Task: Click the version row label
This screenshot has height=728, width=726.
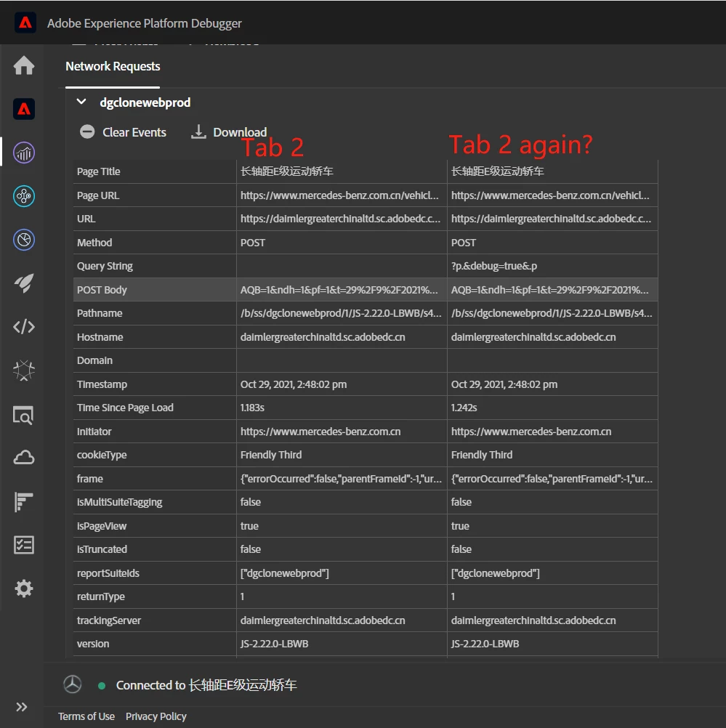Action: (x=93, y=644)
